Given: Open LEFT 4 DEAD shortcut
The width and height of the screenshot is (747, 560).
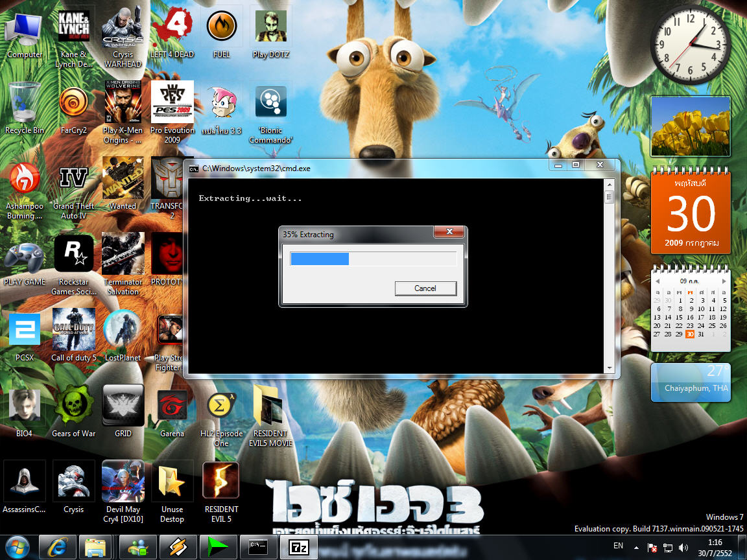Looking at the screenshot, I should click(x=172, y=33).
